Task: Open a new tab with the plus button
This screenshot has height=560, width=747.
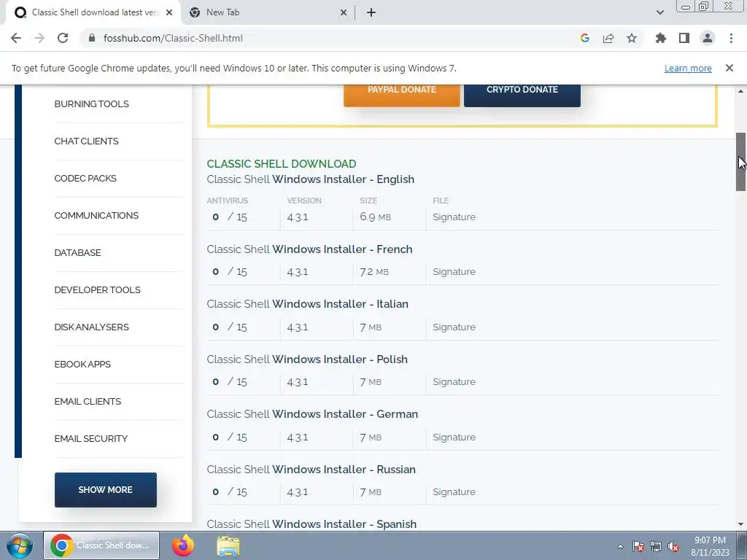Action: pos(371,12)
